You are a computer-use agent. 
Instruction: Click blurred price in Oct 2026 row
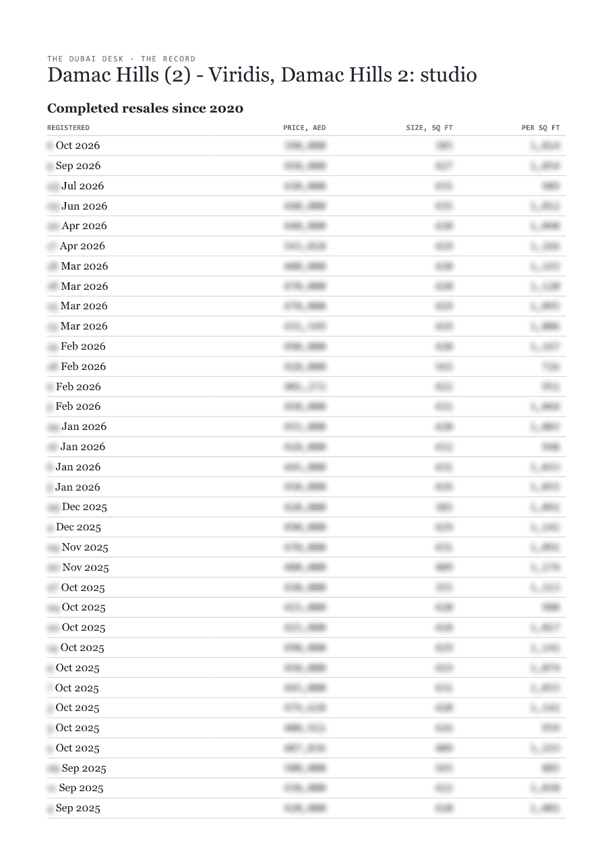(x=305, y=146)
